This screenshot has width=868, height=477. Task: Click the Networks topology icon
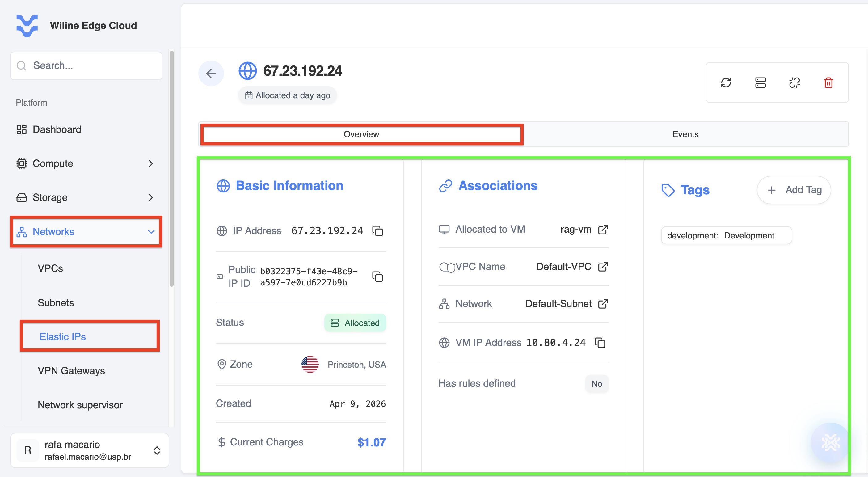22,232
